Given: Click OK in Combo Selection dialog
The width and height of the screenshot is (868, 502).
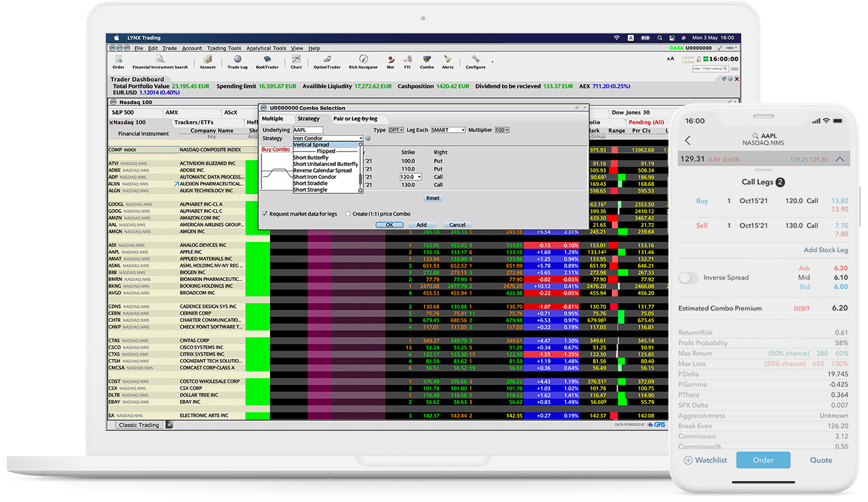Looking at the screenshot, I should [389, 225].
